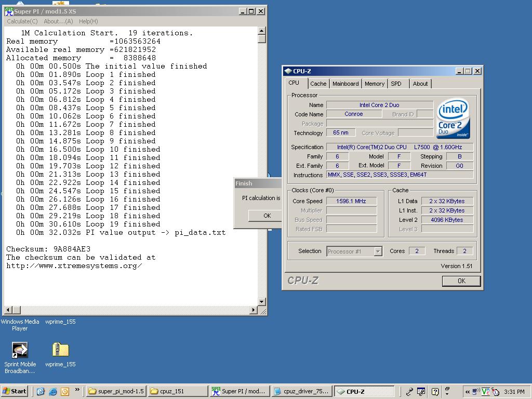
Task: Open the Start menu
Action: click(14, 391)
